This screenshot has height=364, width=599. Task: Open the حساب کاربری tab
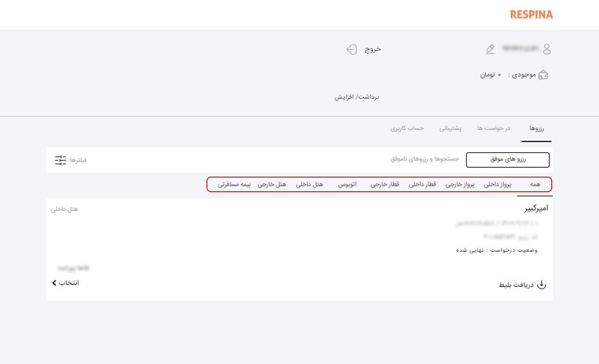[x=407, y=128]
